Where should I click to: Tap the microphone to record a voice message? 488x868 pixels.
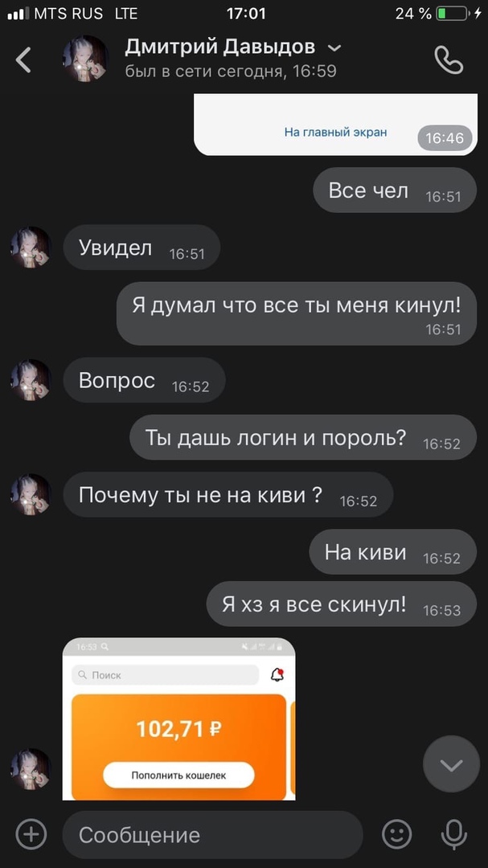click(x=453, y=834)
